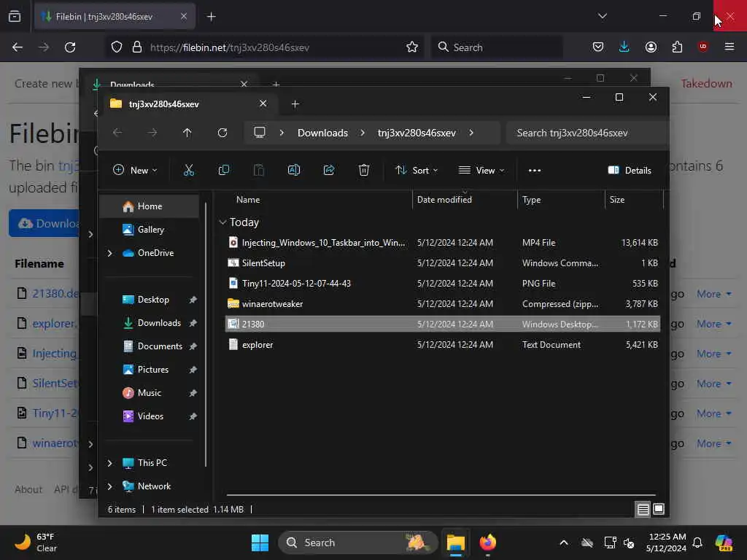Open the Copilot icon in taskbar
This screenshot has height=560, width=747.
click(724, 542)
